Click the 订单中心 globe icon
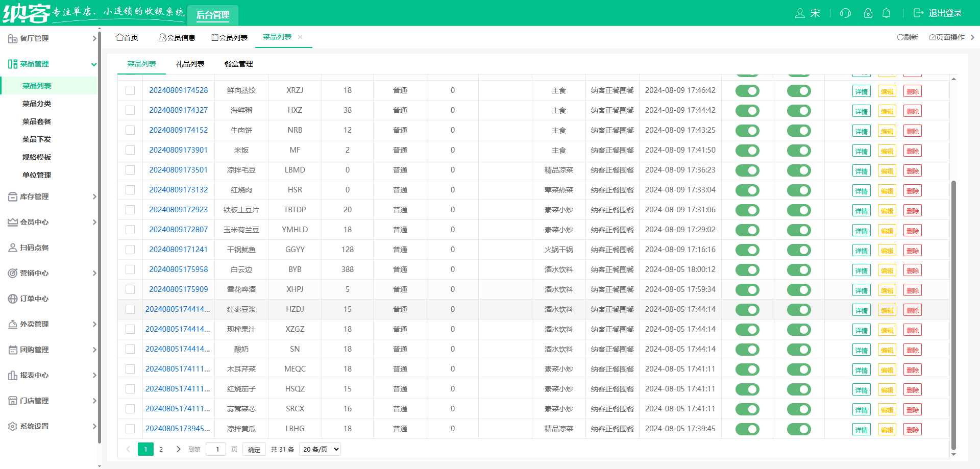980x469 pixels. (x=13, y=299)
